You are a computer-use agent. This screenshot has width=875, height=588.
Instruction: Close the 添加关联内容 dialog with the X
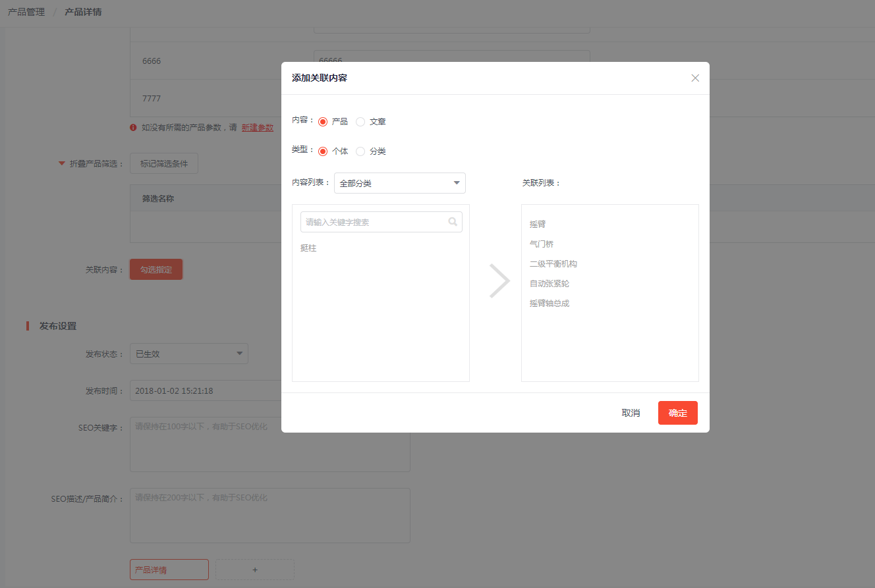(695, 78)
